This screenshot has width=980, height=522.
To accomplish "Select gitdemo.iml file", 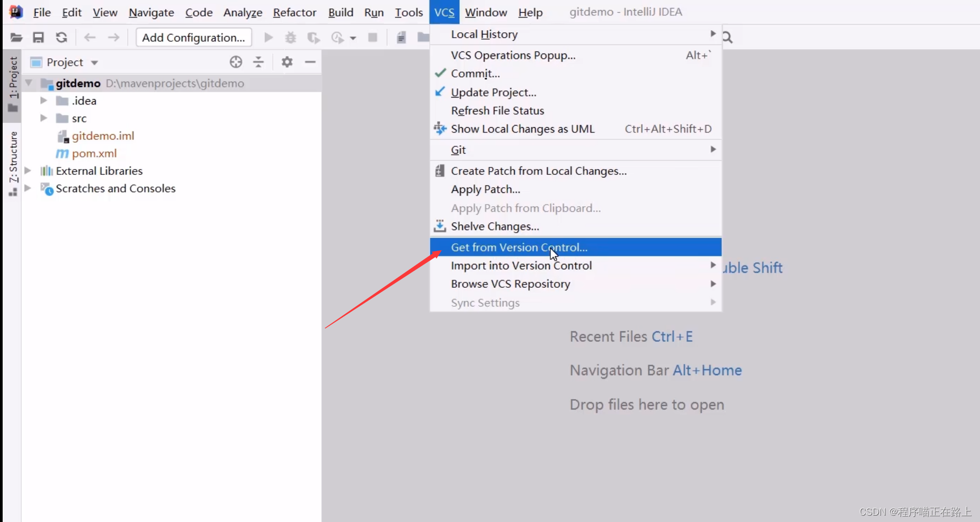I will click(x=103, y=136).
